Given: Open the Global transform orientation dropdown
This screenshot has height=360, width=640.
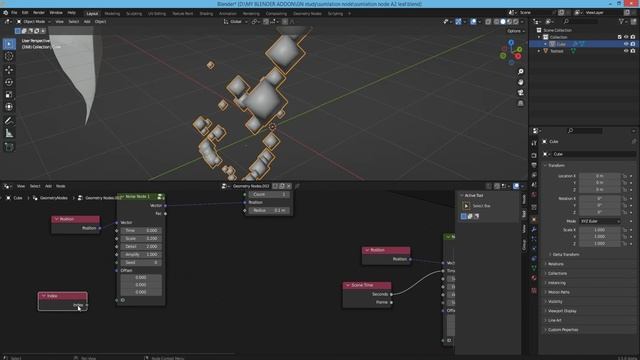Looking at the screenshot, I should [236, 22].
